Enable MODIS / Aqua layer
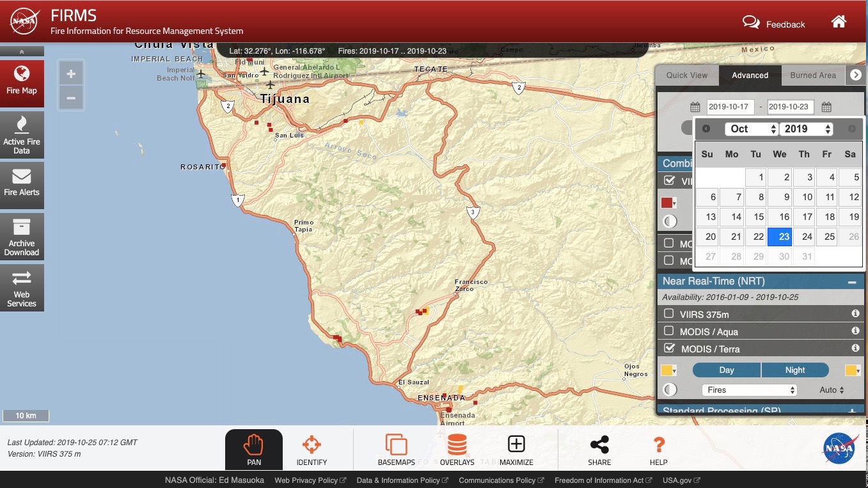 click(x=669, y=331)
